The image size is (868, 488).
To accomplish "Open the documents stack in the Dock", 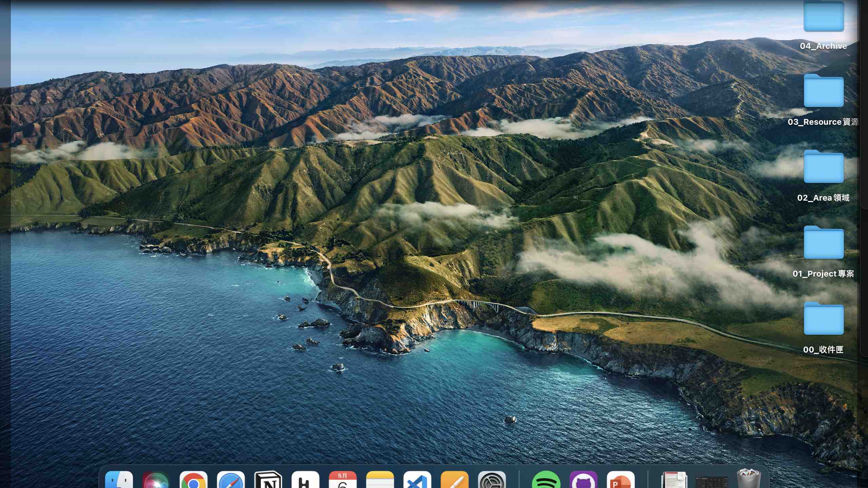I will pos(674,480).
